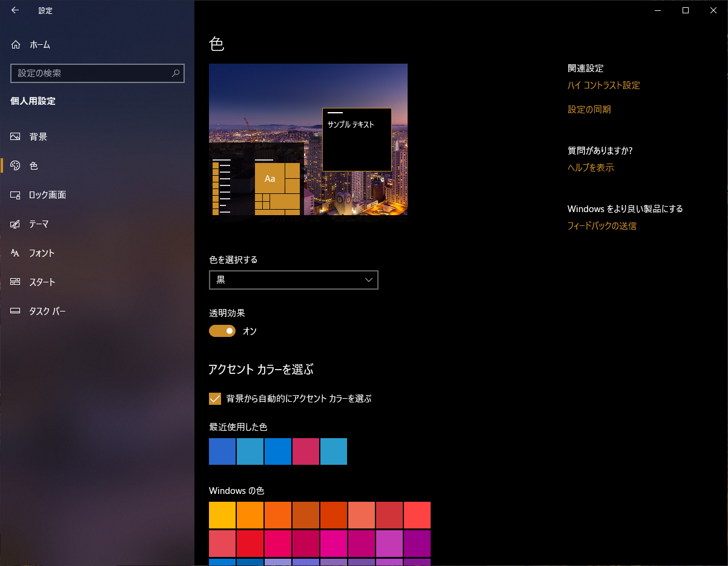Focus the 設定の検索 search box
The height and width of the screenshot is (566, 728).
(98, 73)
